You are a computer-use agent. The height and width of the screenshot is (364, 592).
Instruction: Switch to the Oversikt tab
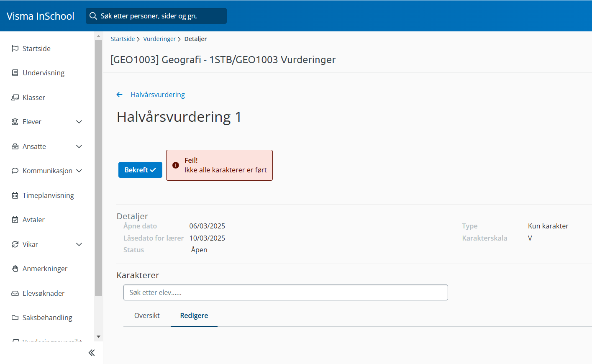(x=147, y=315)
